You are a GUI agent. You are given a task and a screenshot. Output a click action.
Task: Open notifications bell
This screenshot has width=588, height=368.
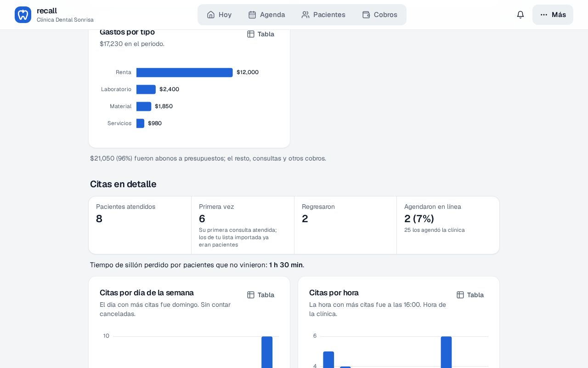point(520,15)
